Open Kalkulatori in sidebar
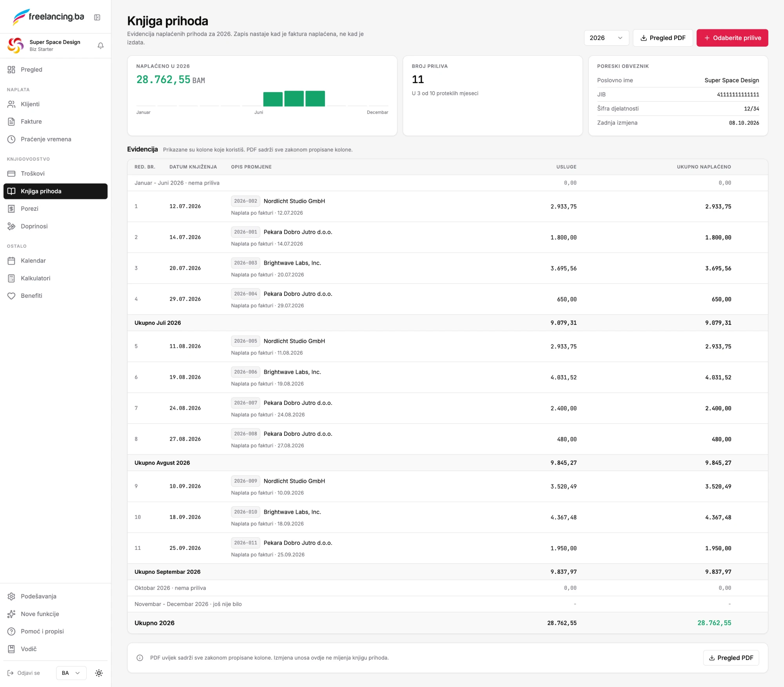The width and height of the screenshot is (784, 687). [55, 278]
